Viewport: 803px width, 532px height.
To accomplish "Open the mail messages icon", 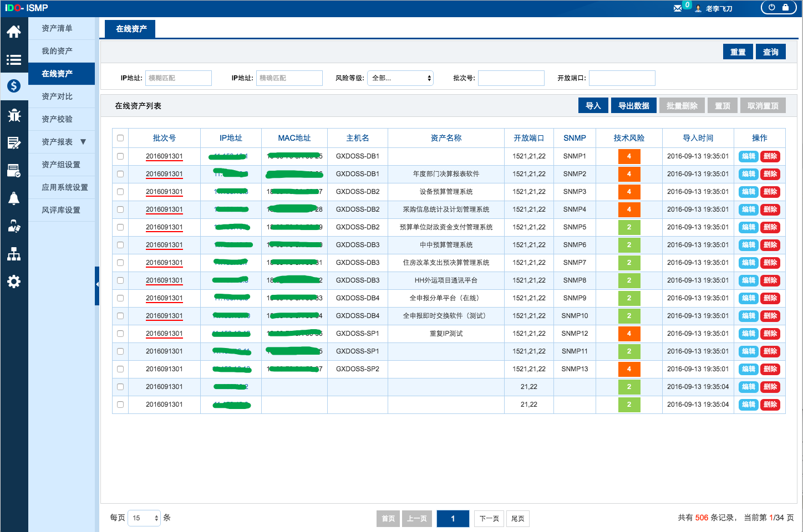I will click(x=678, y=8).
